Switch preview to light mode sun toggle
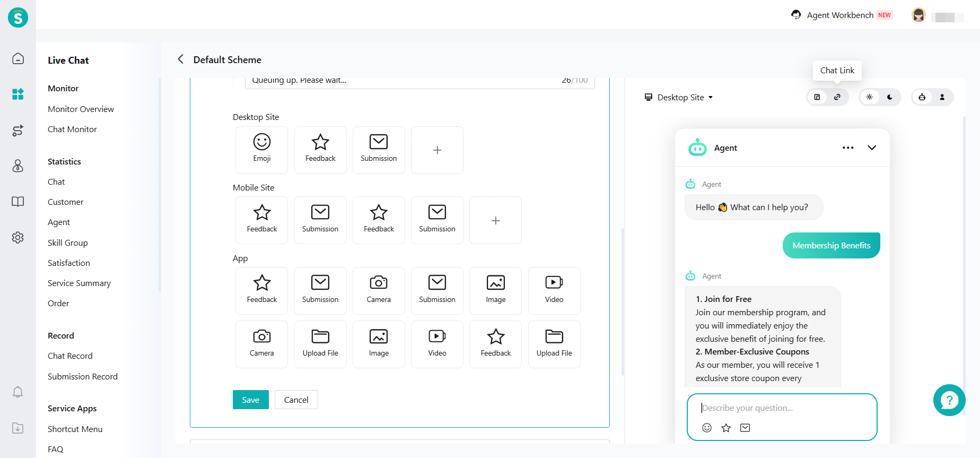The height and width of the screenshot is (458, 980). 870,97
